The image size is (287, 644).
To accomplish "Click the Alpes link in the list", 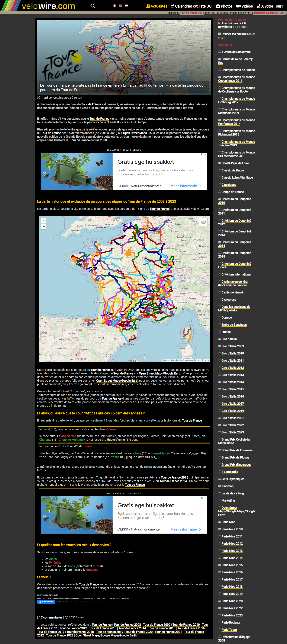I will click(x=53, y=559).
